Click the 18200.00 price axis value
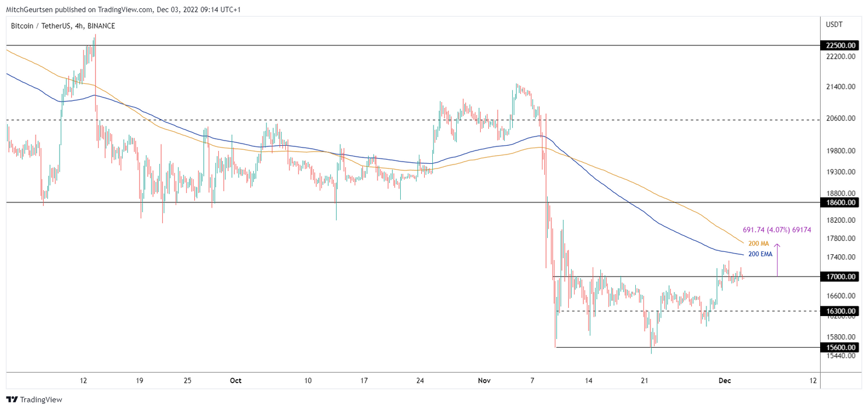This screenshot has width=868, height=410. pos(841,220)
